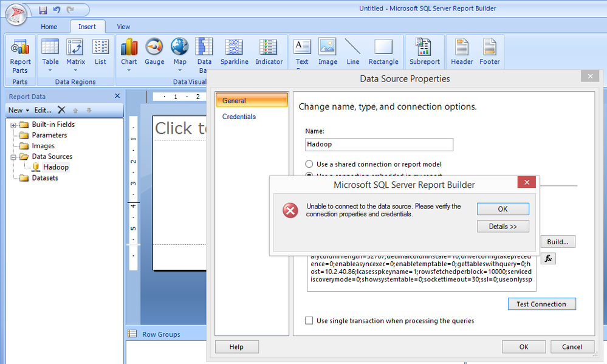Insert an Indicator

[269, 52]
